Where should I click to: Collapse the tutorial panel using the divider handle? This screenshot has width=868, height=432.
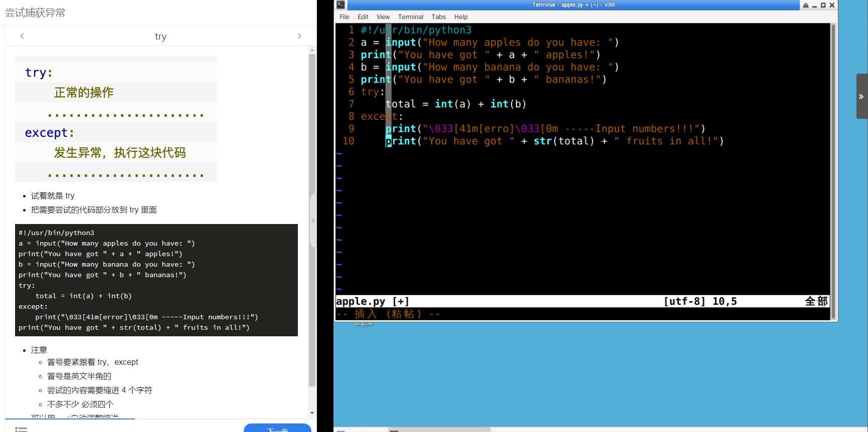[313, 221]
